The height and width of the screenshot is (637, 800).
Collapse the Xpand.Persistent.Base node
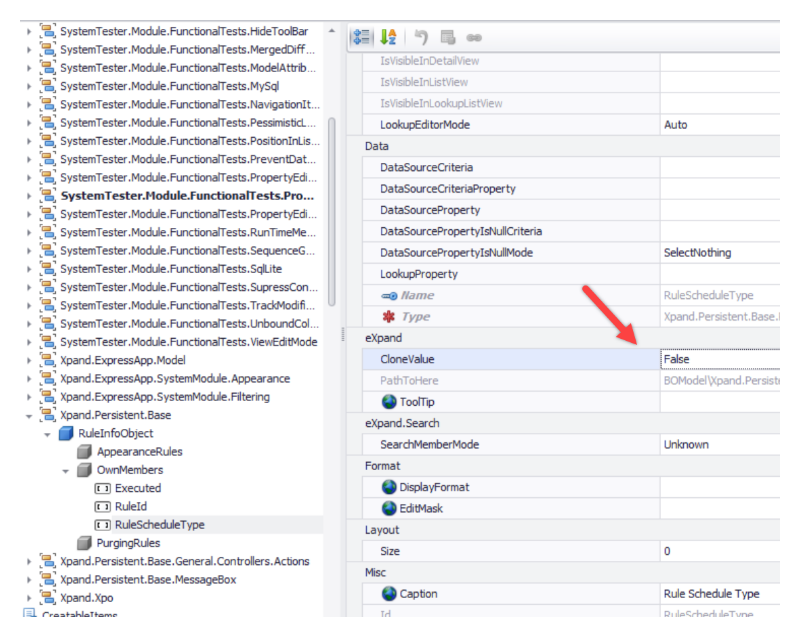[x=29, y=416]
